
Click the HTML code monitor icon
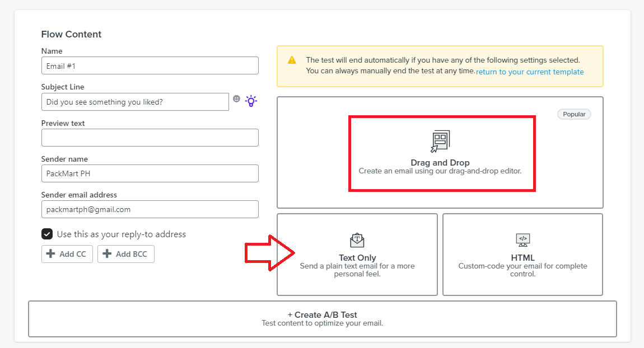click(x=523, y=240)
